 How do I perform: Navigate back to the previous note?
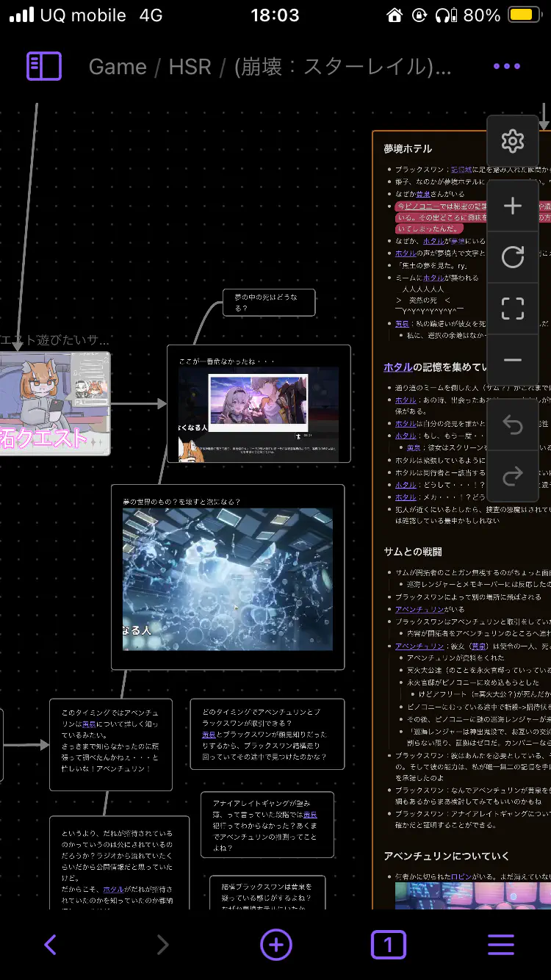[50, 945]
